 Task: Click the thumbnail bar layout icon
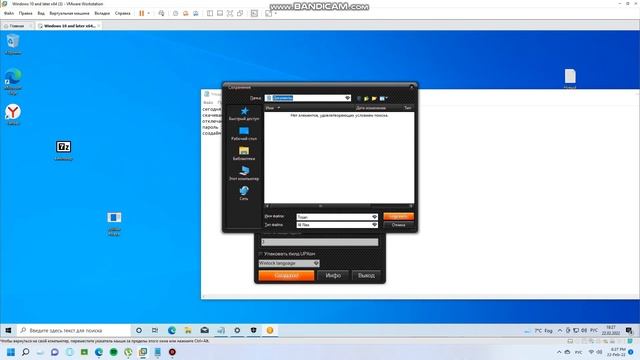coord(220,13)
